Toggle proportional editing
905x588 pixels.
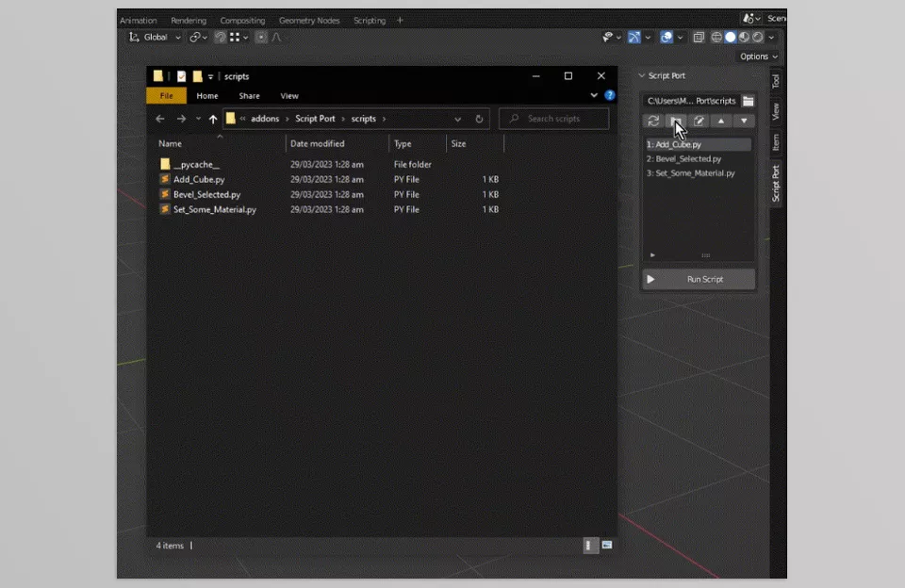261,37
